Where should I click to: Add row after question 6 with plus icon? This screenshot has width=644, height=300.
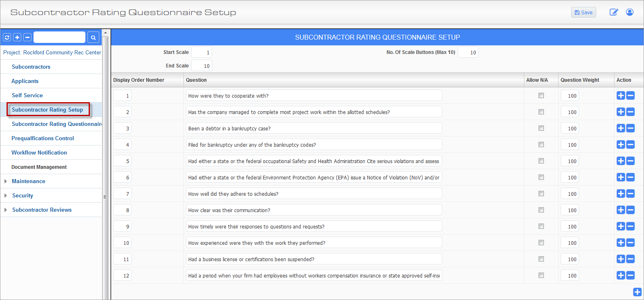point(621,177)
